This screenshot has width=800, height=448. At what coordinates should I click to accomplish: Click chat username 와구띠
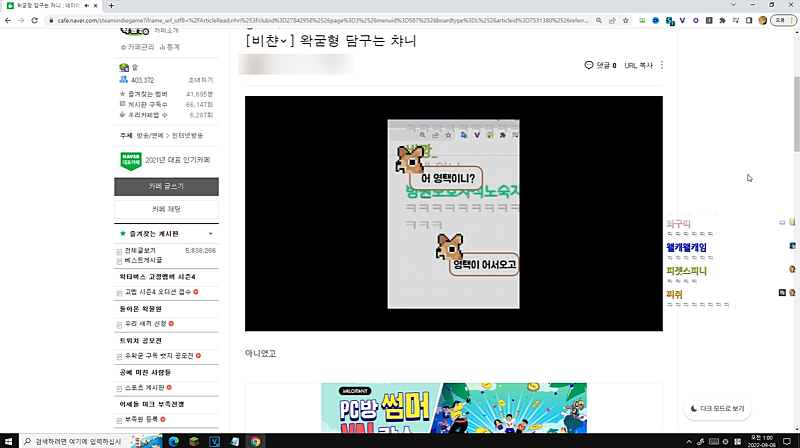point(678,224)
